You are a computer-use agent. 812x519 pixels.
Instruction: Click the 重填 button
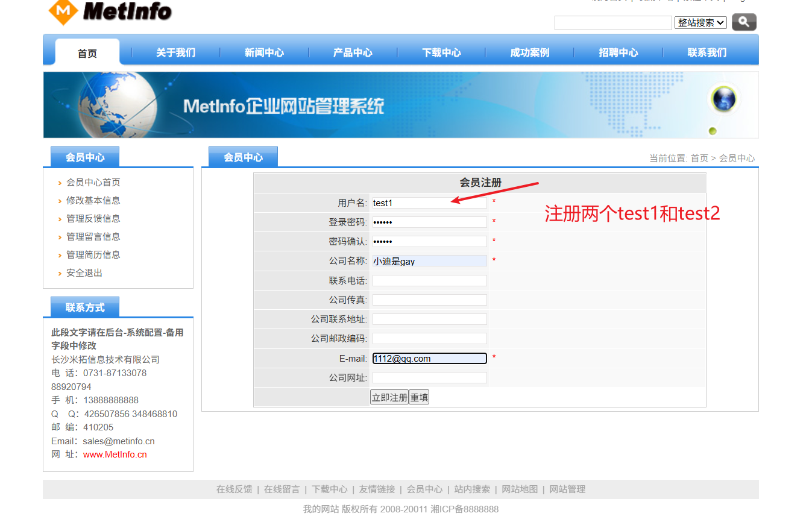point(418,396)
